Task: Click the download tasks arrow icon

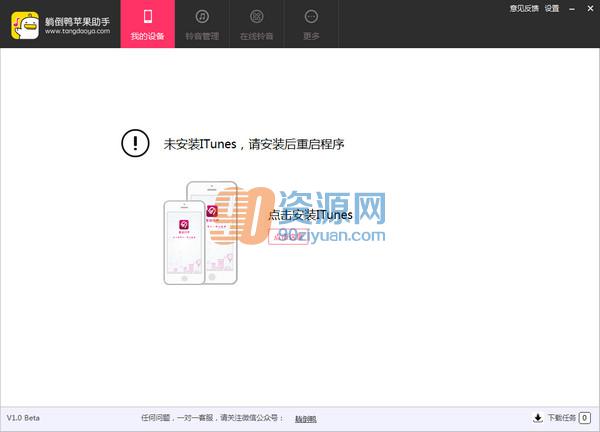Action: pyautogui.click(x=538, y=418)
